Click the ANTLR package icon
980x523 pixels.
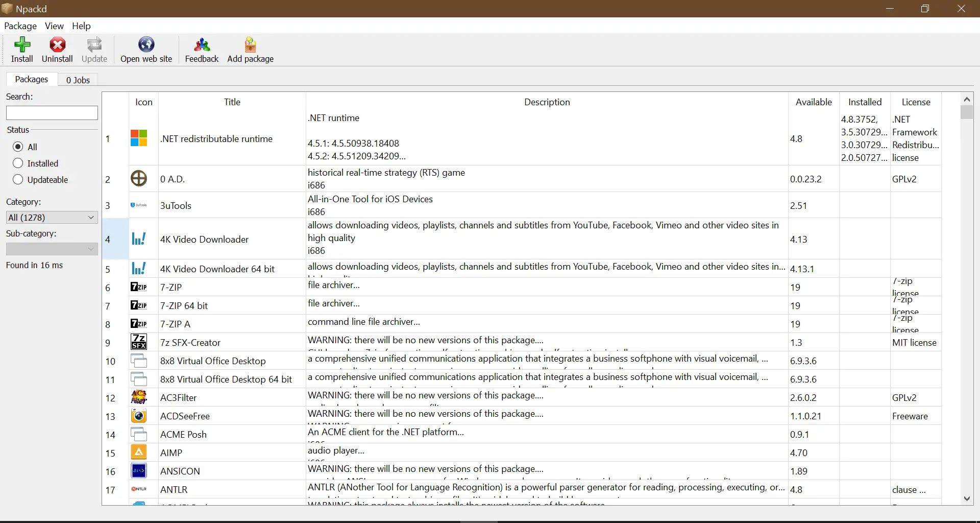(x=139, y=489)
